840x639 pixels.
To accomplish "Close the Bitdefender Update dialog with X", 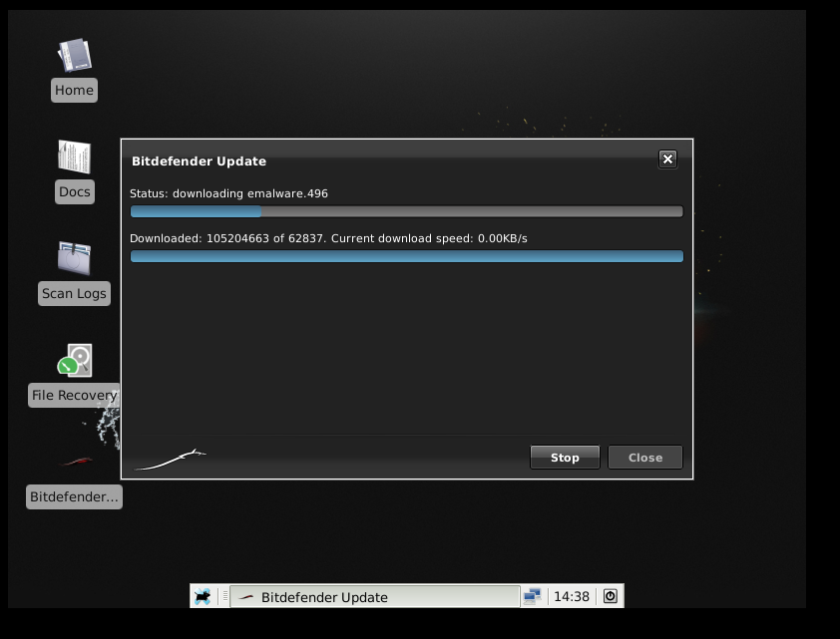I will (667, 159).
